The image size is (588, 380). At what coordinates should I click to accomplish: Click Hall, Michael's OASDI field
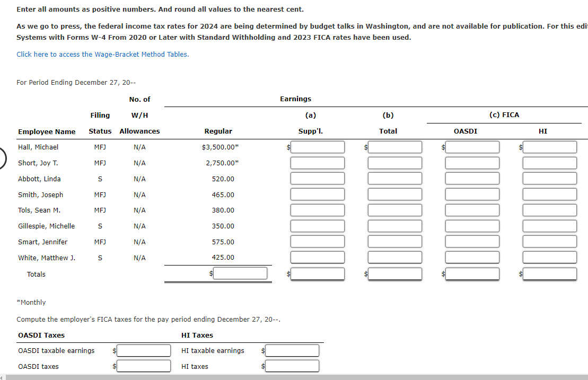coord(472,147)
